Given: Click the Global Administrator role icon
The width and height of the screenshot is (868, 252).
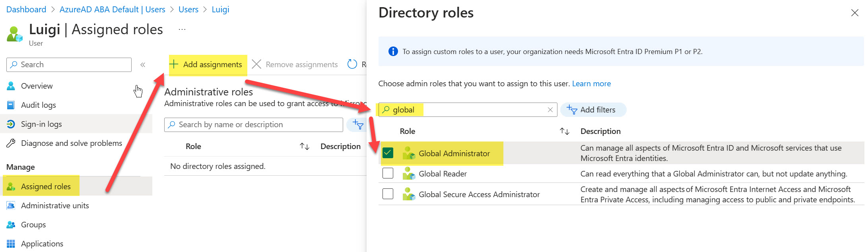Looking at the screenshot, I should pyautogui.click(x=409, y=153).
